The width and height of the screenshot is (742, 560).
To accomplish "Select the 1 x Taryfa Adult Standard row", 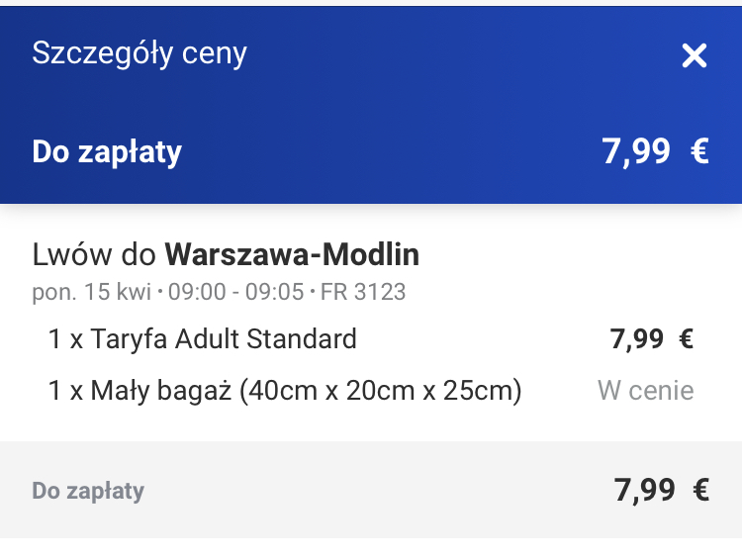I will click(x=371, y=339).
